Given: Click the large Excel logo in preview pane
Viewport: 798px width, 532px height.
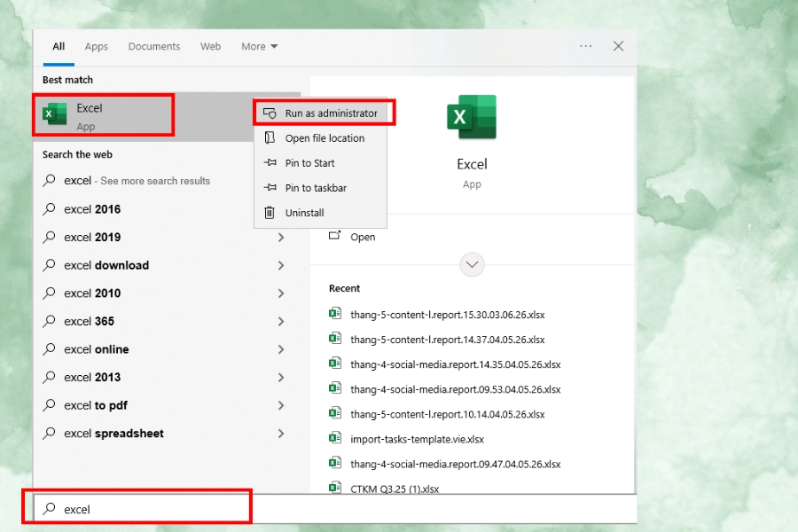Looking at the screenshot, I should (x=472, y=117).
